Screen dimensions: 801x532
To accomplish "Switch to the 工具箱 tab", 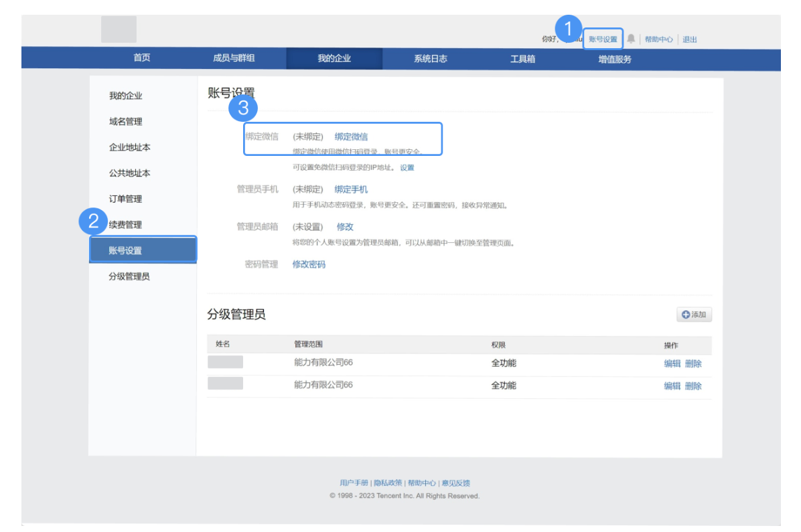I will (x=523, y=59).
